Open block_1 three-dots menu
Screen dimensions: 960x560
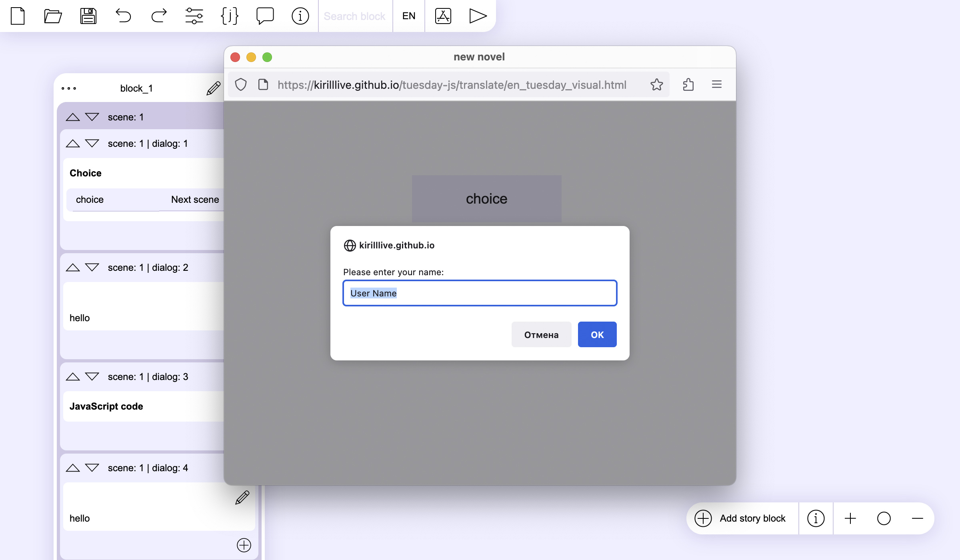click(x=69, y=88)
